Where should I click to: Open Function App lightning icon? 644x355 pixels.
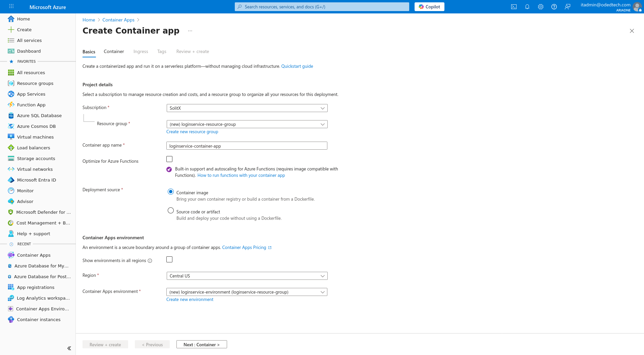[x=11, y=105]
